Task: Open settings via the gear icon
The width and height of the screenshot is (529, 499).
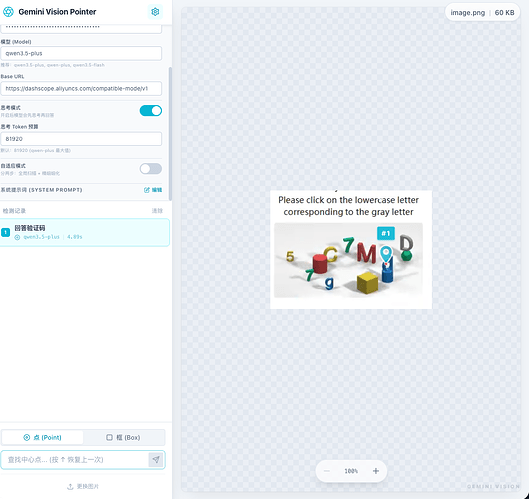Action: [155, 12]
